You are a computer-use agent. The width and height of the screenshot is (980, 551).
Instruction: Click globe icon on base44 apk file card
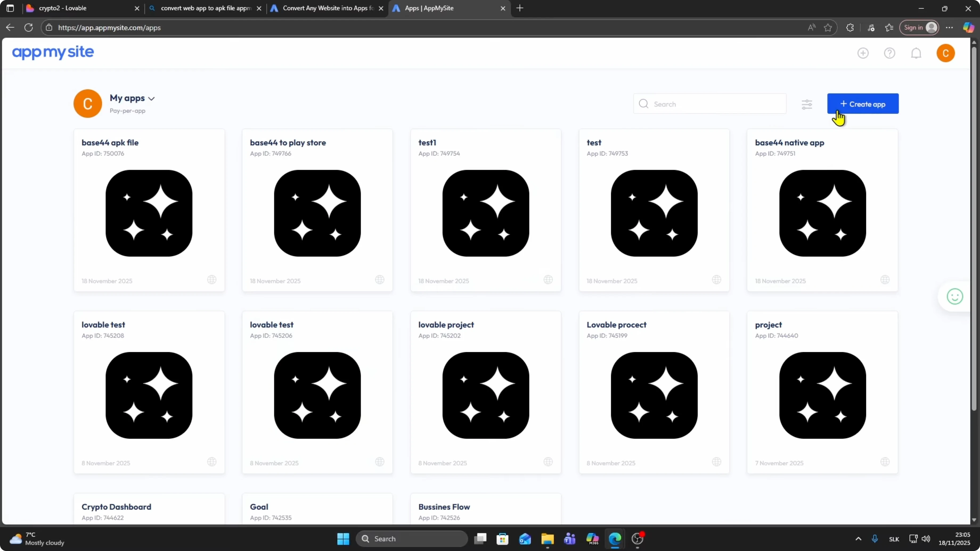pyautogui.click(x=212, y=280)
